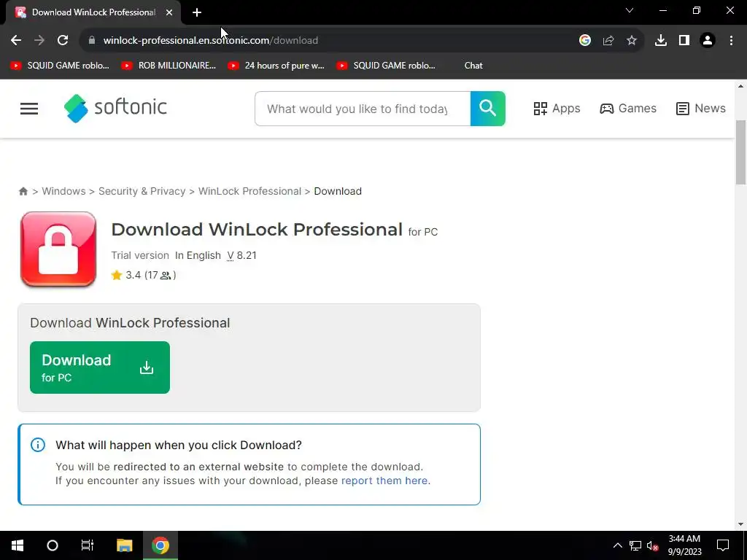
Task: Close the Download WinLock Professional tab
Action: [169, 12]
